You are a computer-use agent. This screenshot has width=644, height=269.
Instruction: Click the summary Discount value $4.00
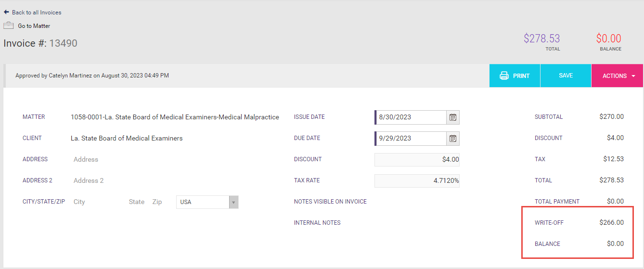coord(616,138)
